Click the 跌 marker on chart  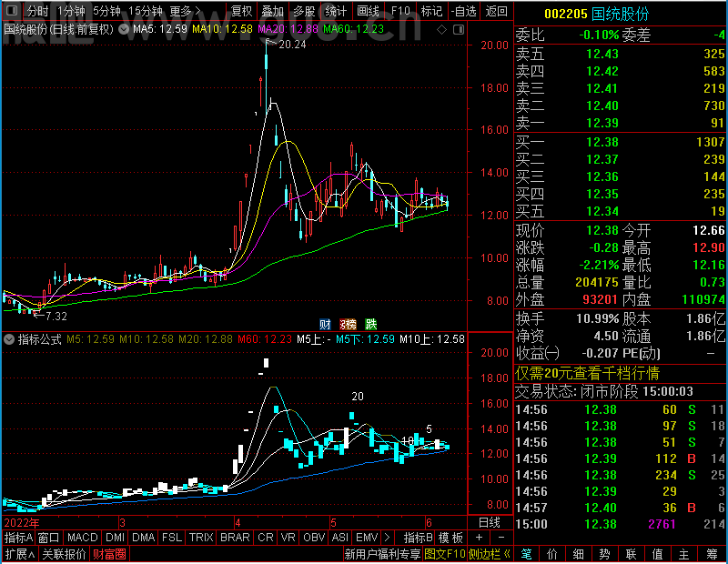point(371,324)
